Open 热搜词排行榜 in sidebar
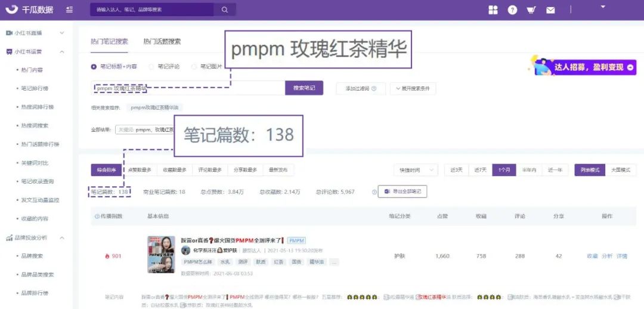 [38, 107]
